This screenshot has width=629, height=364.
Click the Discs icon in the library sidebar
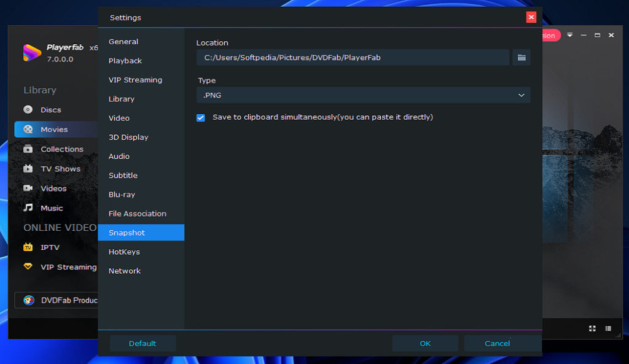(28, 110)
